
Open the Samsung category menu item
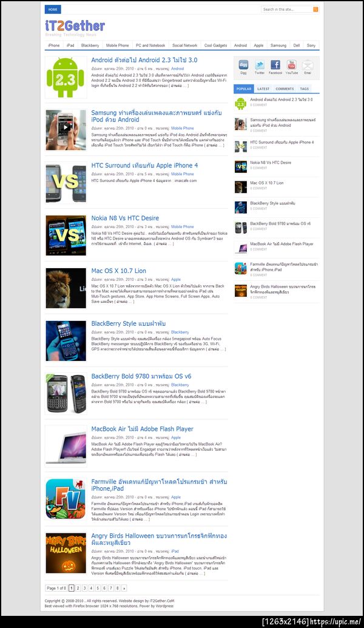[x=278, y=46]
